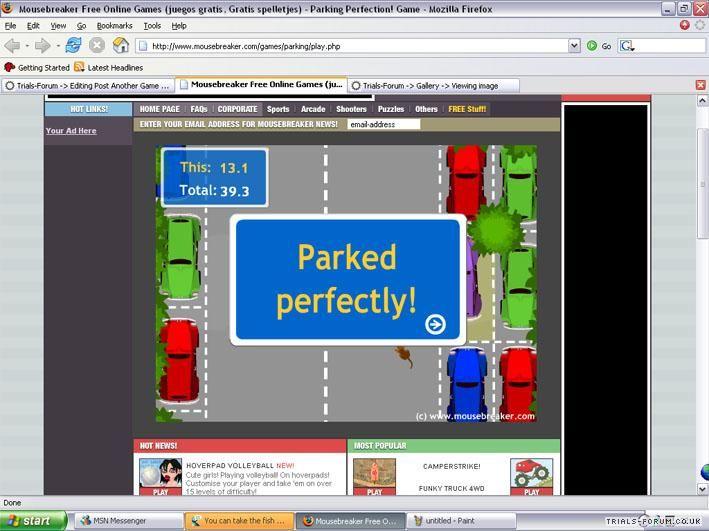Open the search engine selector icon
This screenshot has width=709, height=531.
[x=627, y=46]
